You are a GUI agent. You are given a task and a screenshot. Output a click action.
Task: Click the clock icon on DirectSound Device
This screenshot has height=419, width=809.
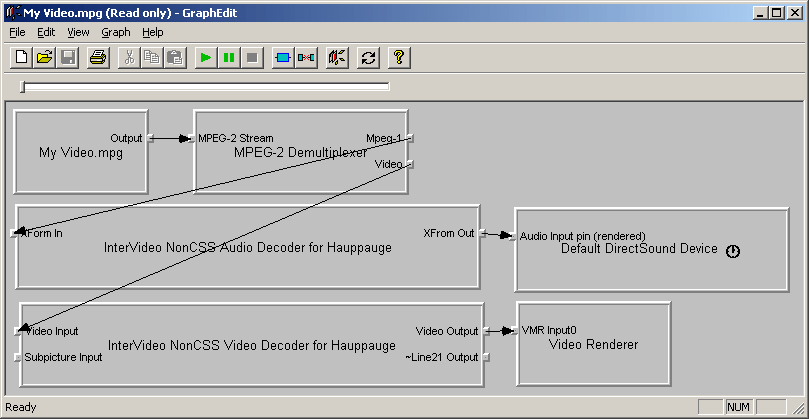point(733,251)
